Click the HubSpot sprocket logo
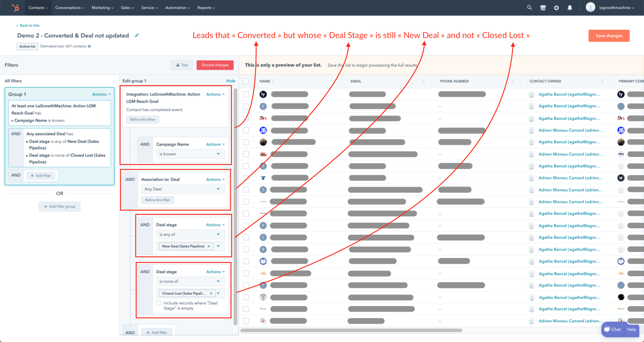 [x=15, y=8]
